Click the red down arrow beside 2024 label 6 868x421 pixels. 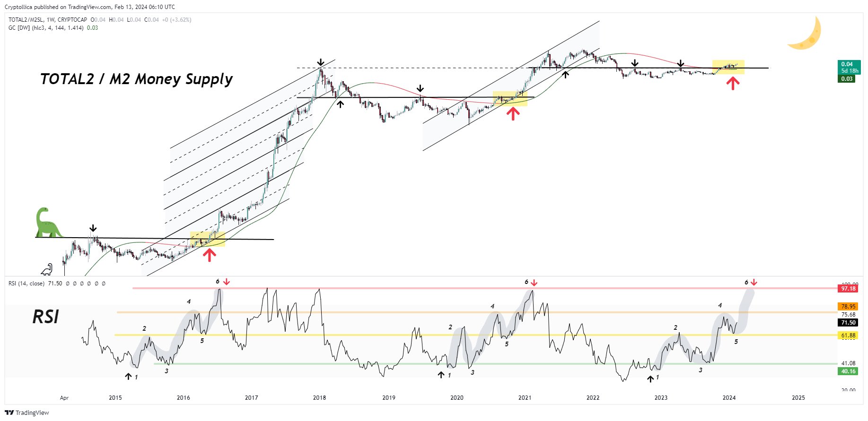tap(754, 283)
